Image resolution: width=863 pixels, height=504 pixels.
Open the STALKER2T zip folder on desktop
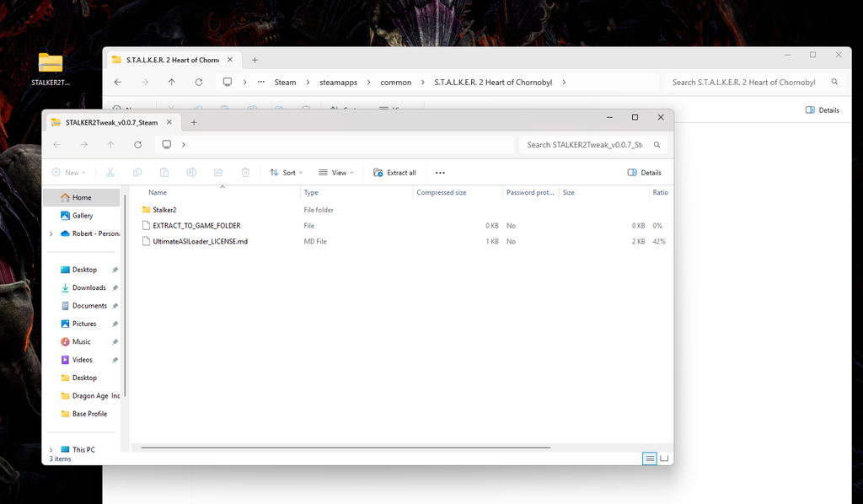pyautogui.click(x=50, y=69)
